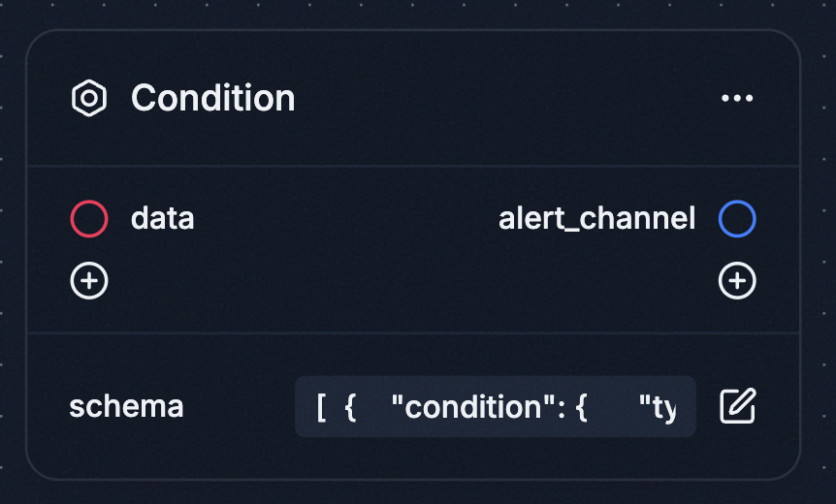Click the data input label
This screenshot has height=504, width=836.
coord(162,219)
